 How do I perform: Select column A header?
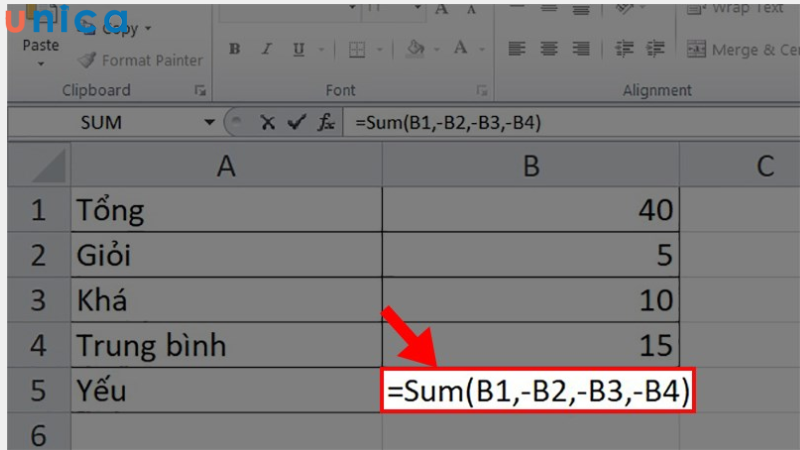point(226,166)
